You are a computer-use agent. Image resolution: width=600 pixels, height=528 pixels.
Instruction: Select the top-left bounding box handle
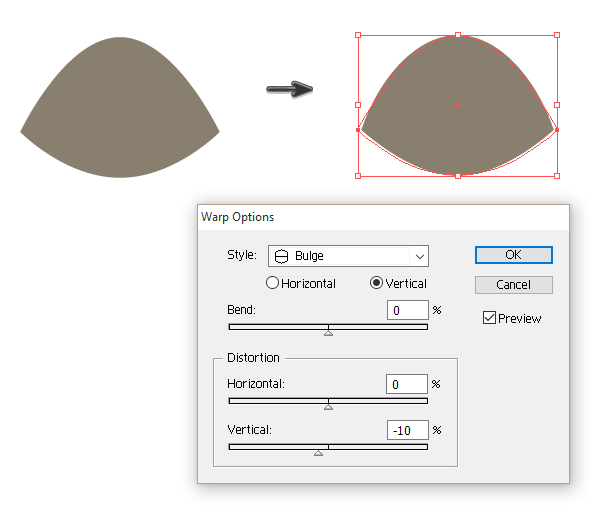(x=358, y=35)
